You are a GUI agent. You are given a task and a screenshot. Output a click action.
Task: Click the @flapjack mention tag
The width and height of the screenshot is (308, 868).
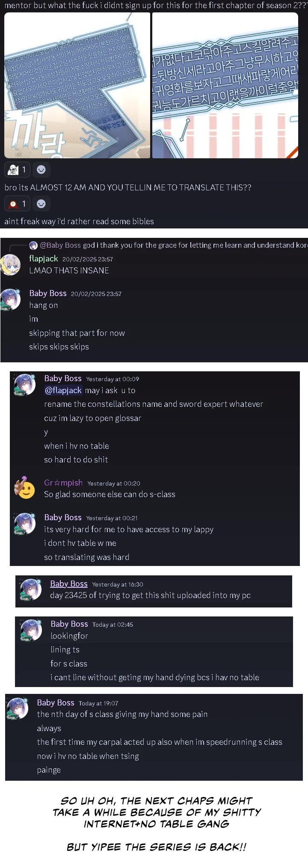tap(63, 390)
